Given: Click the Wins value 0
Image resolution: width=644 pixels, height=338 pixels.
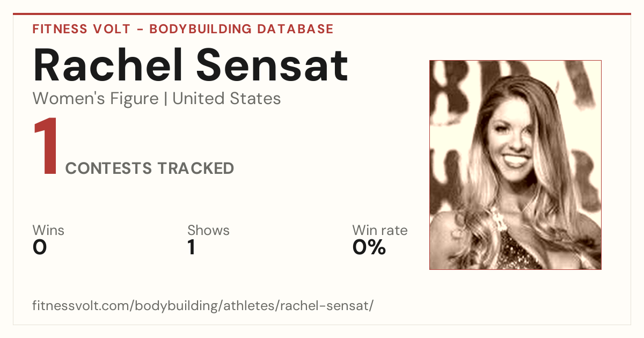Looking at the screenshot, I should point(40,247).
